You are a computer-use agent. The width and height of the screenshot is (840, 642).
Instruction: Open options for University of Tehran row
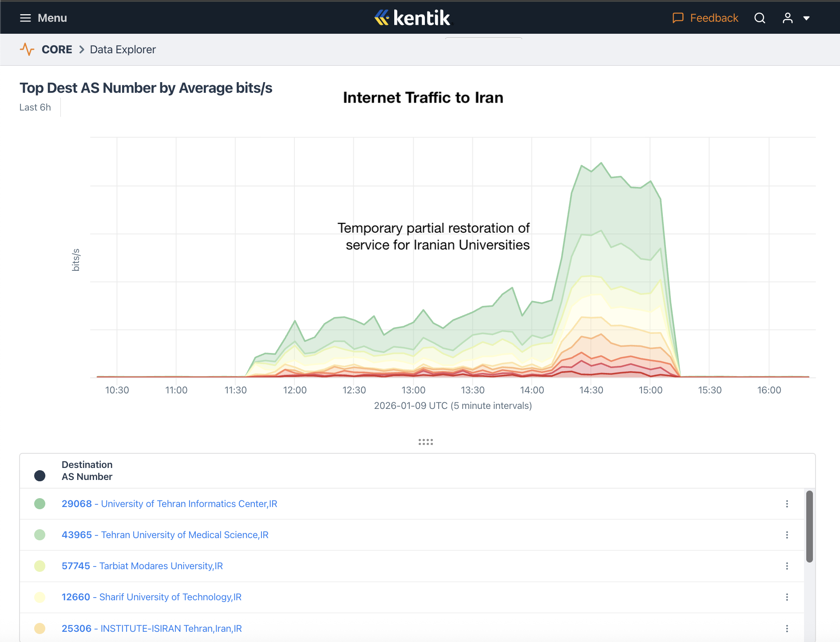787,504
